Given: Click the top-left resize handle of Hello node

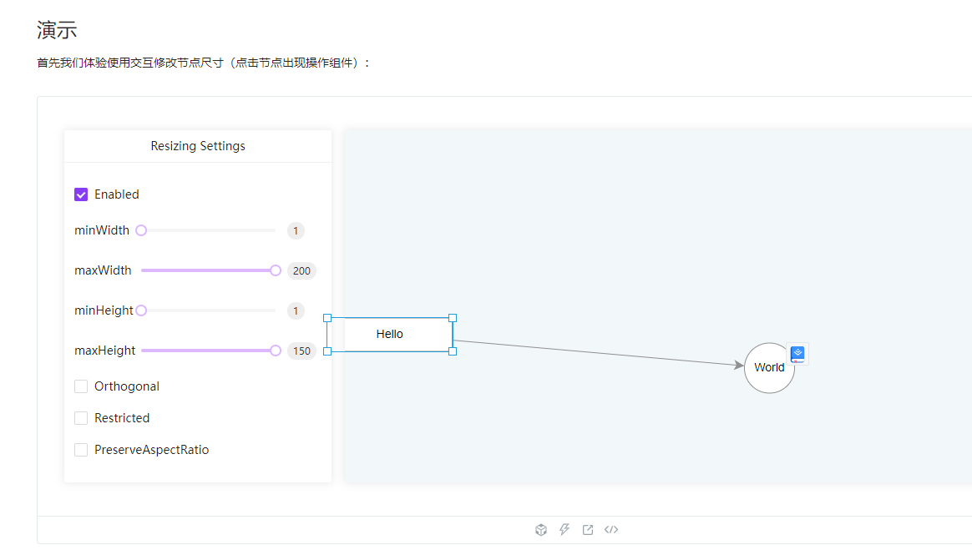Looking at the screenshot, I should coord(327,317).
